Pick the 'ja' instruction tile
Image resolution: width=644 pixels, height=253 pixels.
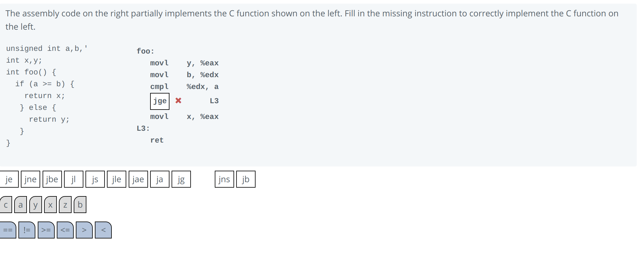coord(159,179)
